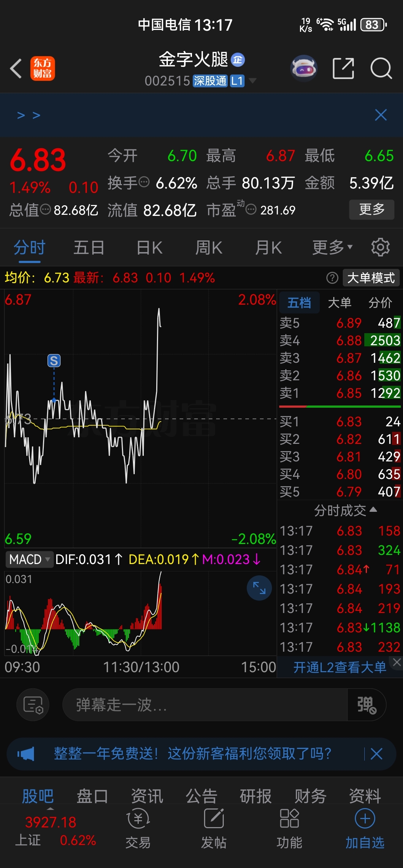The width and height of the screenshot is (403, 868).
Task: Tap the L1 level tag
Action: coord(237,81)
